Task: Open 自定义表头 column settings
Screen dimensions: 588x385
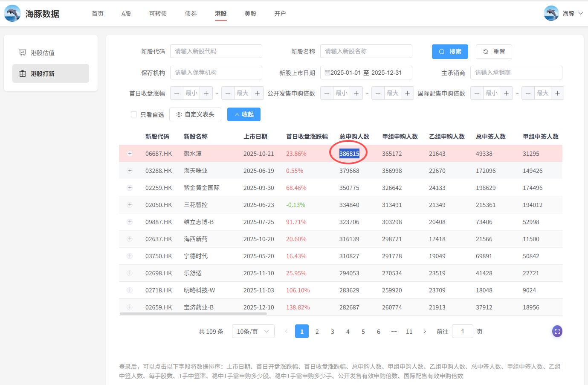Action: pos(195,114)
